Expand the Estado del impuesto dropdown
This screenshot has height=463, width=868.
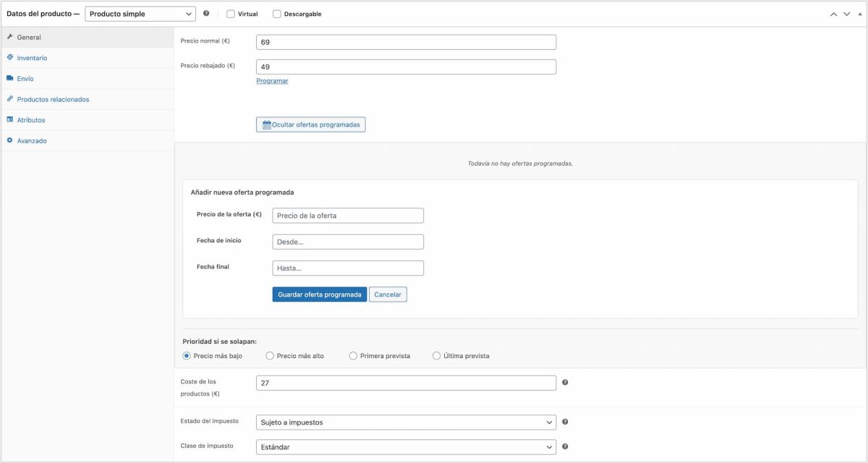(x=405, y=421)
